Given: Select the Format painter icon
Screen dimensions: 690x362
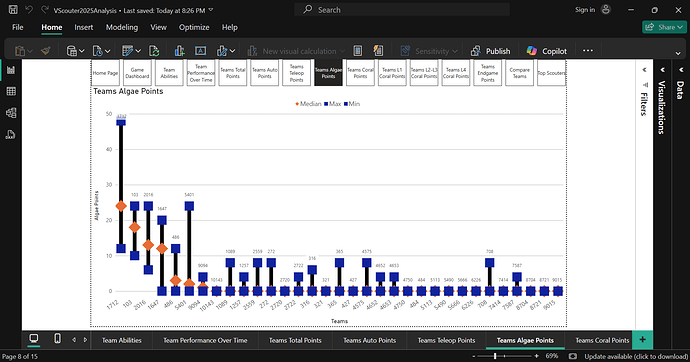Looking at the screenshot, I should pos(46,51).
